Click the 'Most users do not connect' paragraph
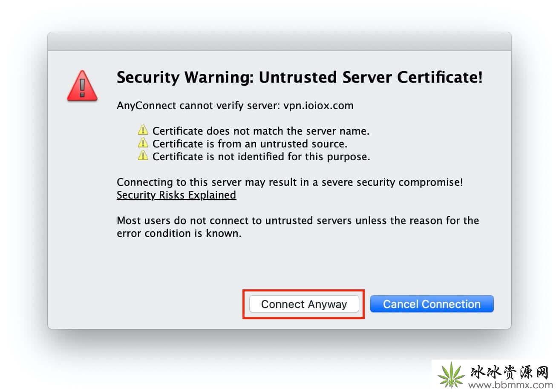559x392 pixels. click(298, 227)
